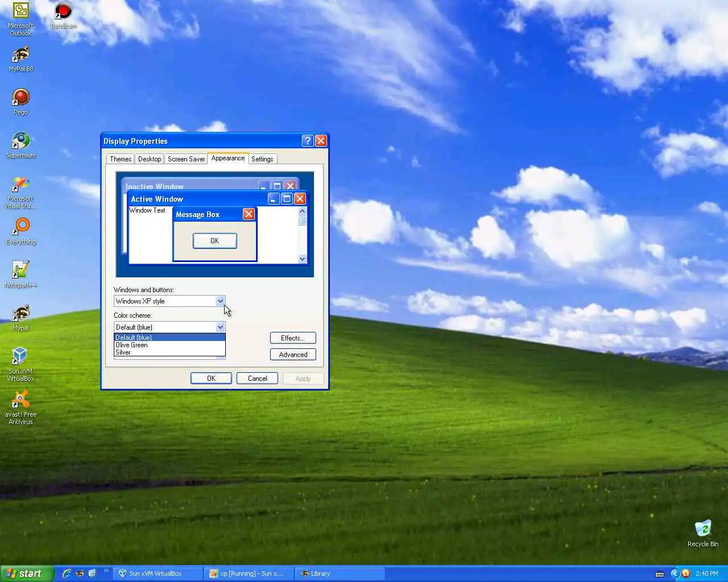Select the Microsoft Visual Studio shortcut

coord(20,193)
